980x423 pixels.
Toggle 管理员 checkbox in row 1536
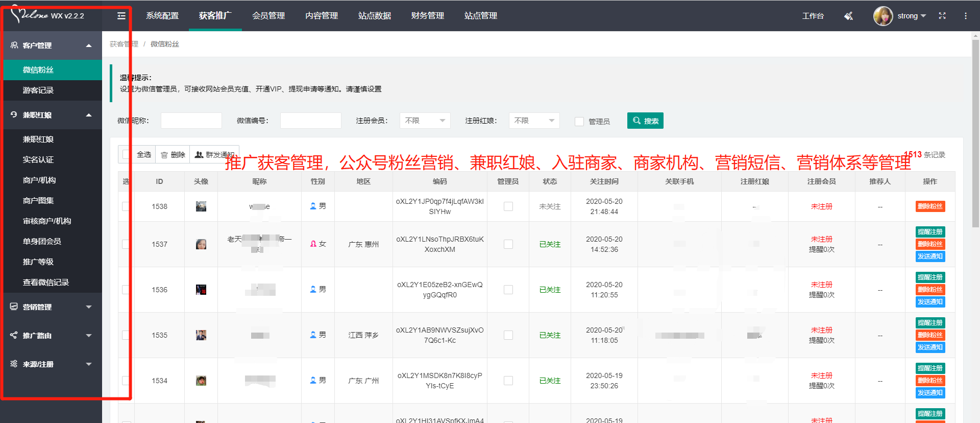[x=508, y=290]
